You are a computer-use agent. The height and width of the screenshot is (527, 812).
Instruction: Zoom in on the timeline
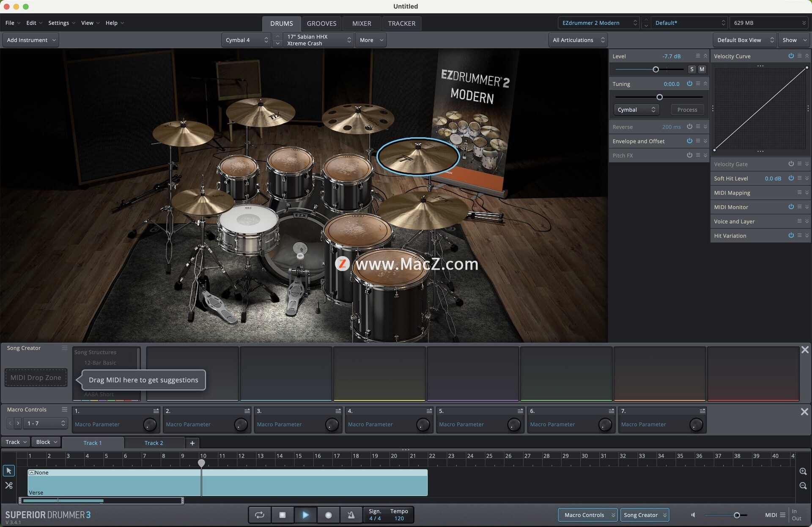coord(803,472)
